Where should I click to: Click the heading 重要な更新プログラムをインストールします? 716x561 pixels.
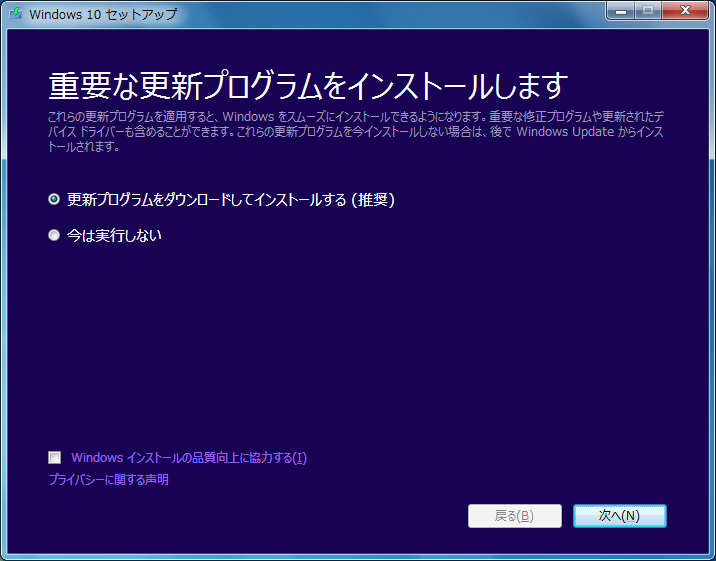308,86
